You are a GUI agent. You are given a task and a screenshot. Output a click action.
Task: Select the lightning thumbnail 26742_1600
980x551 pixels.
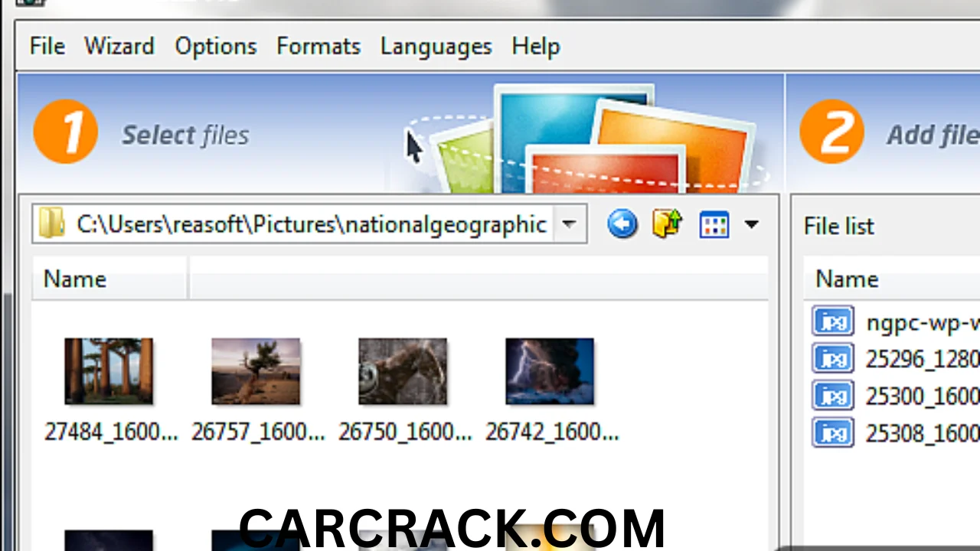(x=550, y=371)
